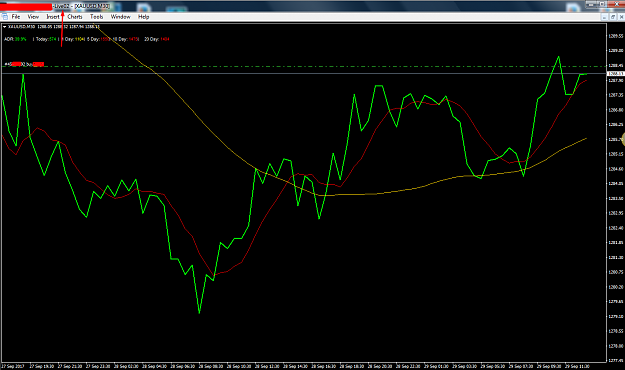
Task: Open the Tools menu
Action: click(96, 17)
